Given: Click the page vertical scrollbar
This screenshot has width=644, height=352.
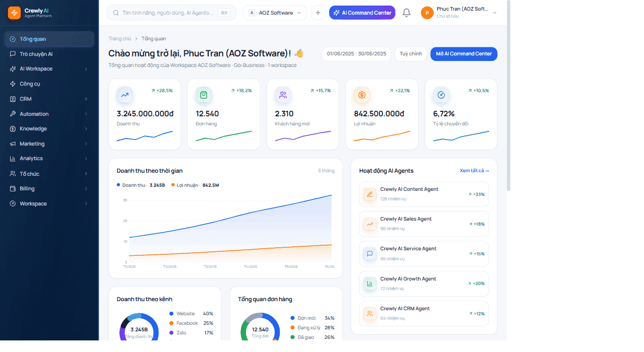Looking at the screenshot, I should [509, 96].
